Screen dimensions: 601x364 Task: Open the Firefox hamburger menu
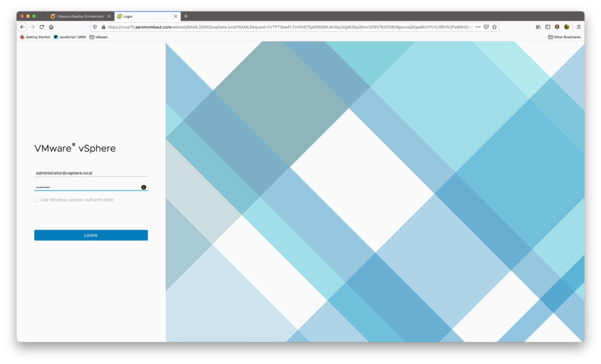pos(579,27)
